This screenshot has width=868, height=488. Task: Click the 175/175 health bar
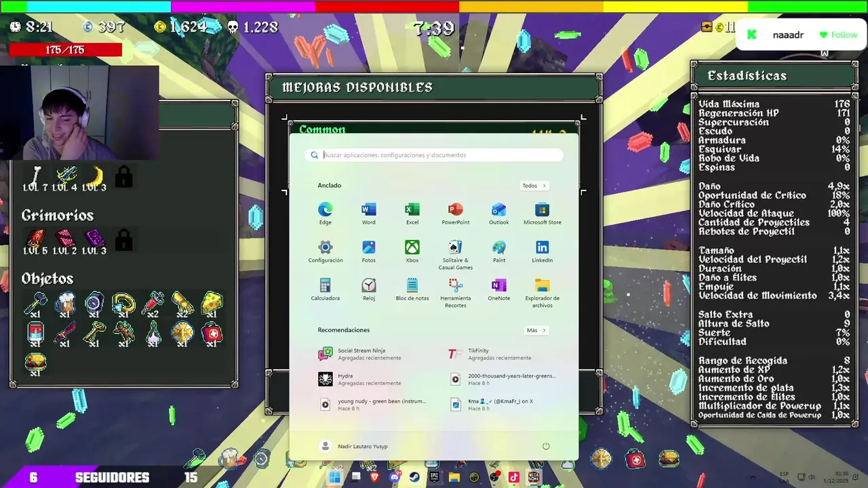(66, 50)
